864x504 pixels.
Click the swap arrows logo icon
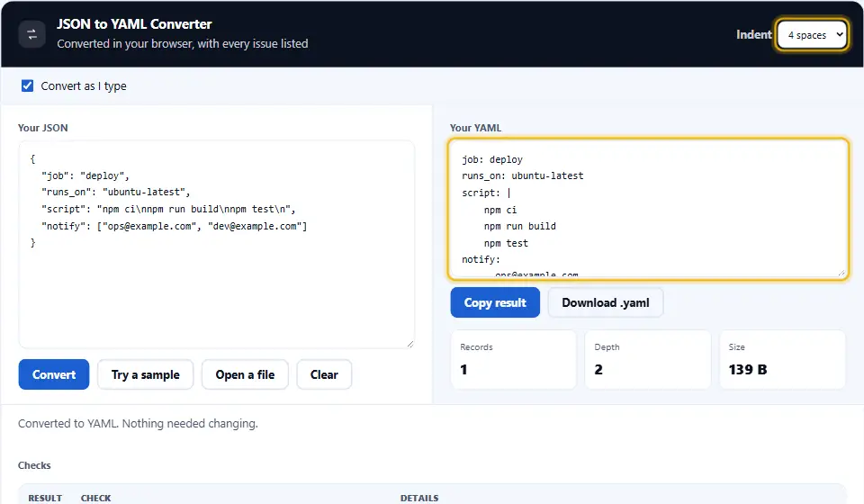pos(32,34)
